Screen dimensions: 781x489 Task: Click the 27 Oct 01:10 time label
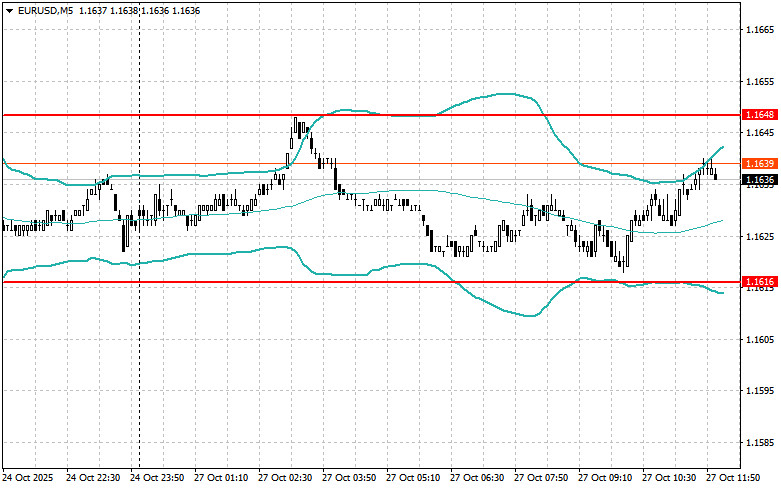click(221, 478)
